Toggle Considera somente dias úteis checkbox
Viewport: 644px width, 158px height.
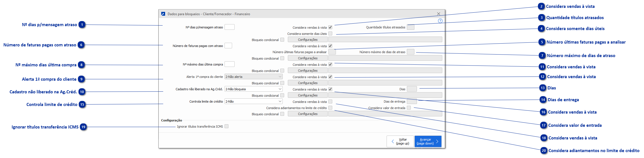pos(330,34)
